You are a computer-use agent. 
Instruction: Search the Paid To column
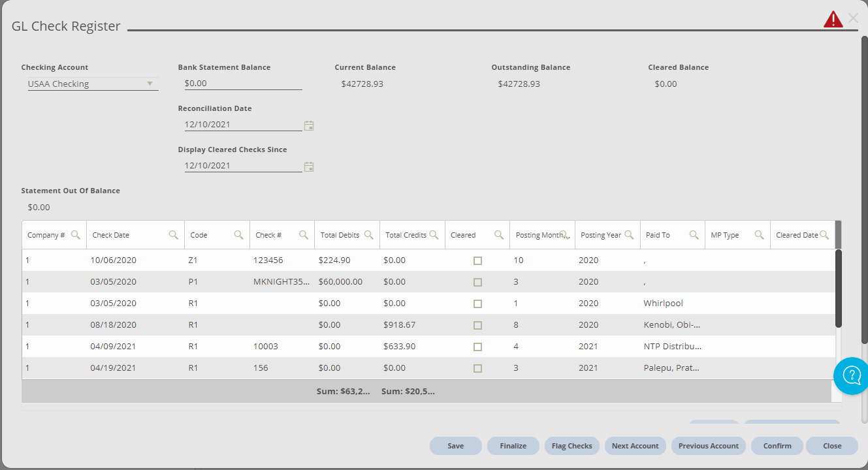tap(694, 235)
